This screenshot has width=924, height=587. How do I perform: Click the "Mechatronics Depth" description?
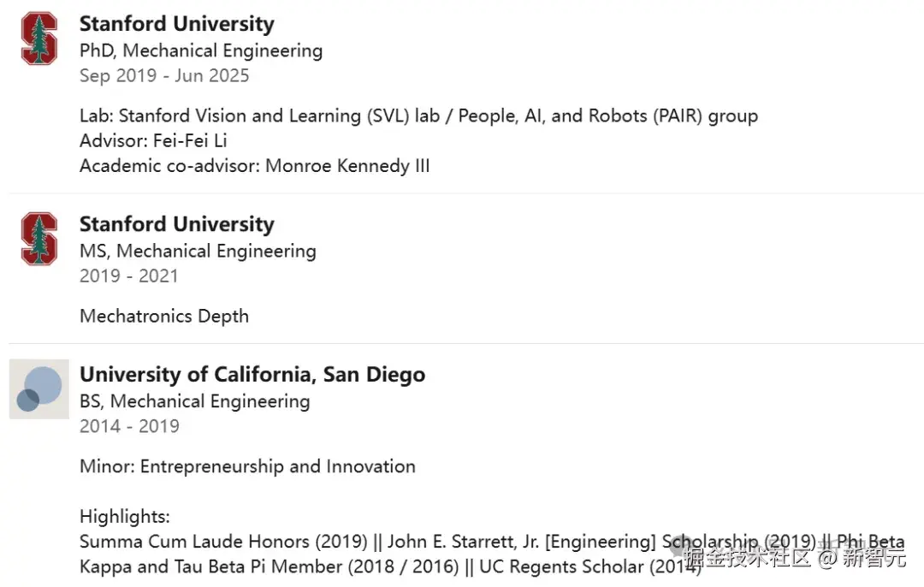pyautogui.click(x=164, y=316)
